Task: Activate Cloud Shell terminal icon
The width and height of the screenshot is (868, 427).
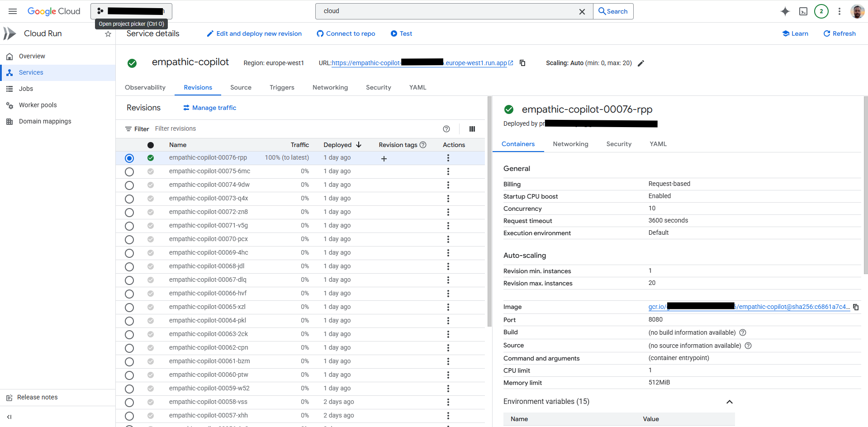Action: tap(803, 11)
